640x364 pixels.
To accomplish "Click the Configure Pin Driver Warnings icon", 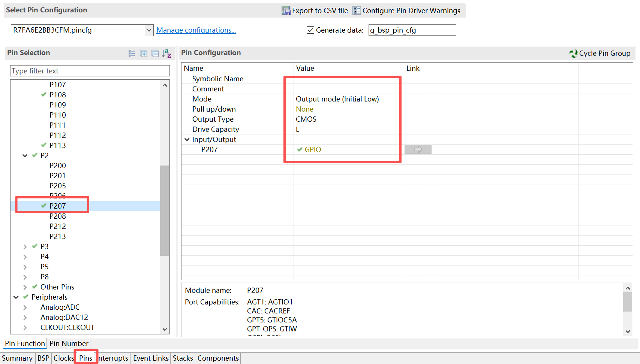I will click(357, 10).
